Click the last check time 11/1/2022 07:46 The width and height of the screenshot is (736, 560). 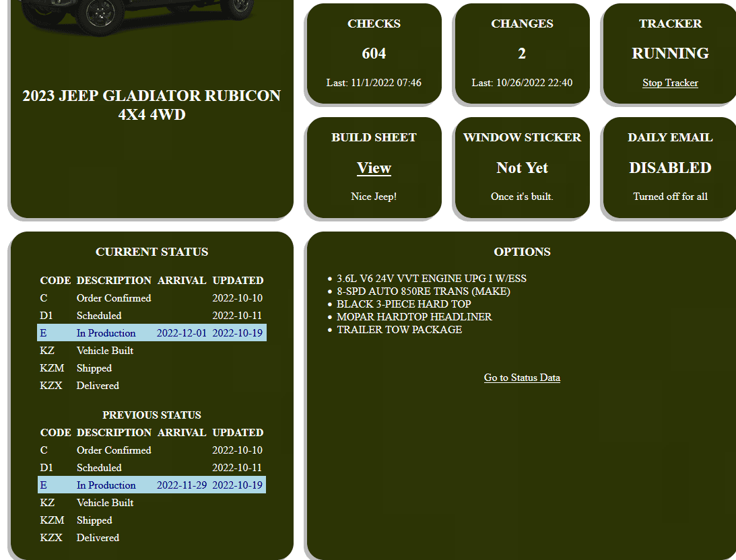click(x=374, y=83)
